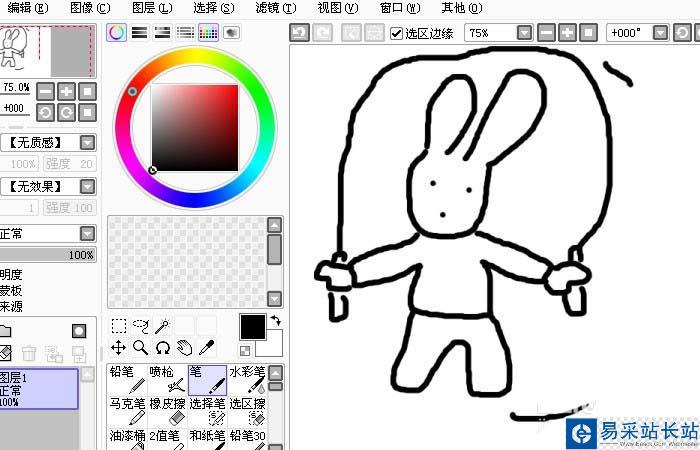Click the clear layer eraser icon
The height and width of the screenshot is (450, 700).
click(5, 353)
